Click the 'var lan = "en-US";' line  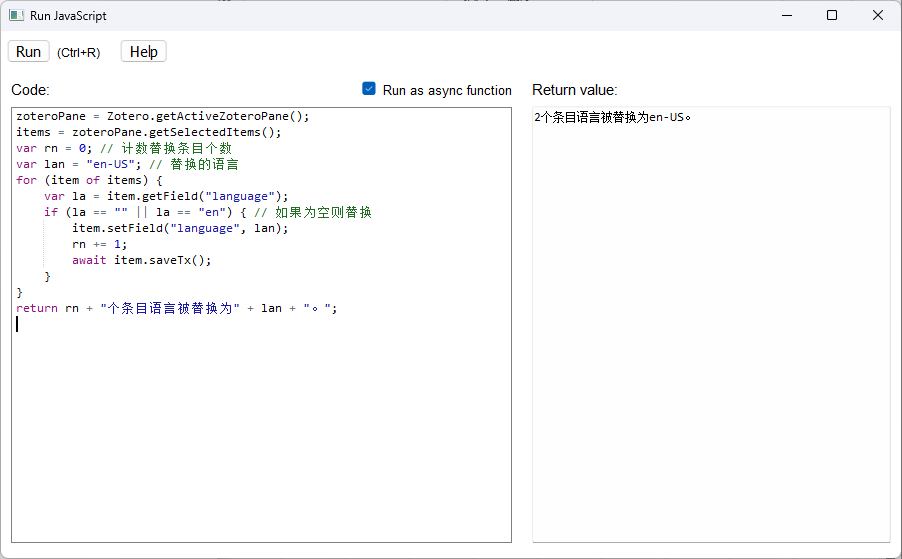[127, 164]
